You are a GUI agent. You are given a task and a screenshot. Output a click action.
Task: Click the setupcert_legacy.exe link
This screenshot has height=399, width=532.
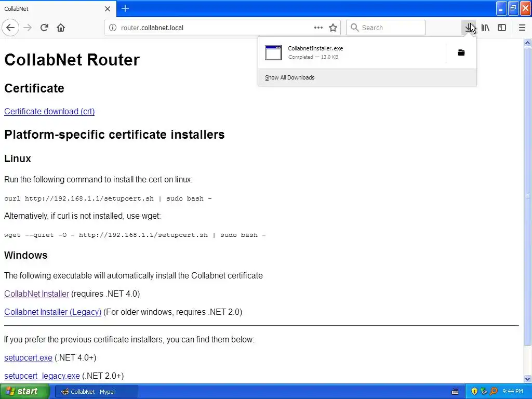[x=42, y=376]
